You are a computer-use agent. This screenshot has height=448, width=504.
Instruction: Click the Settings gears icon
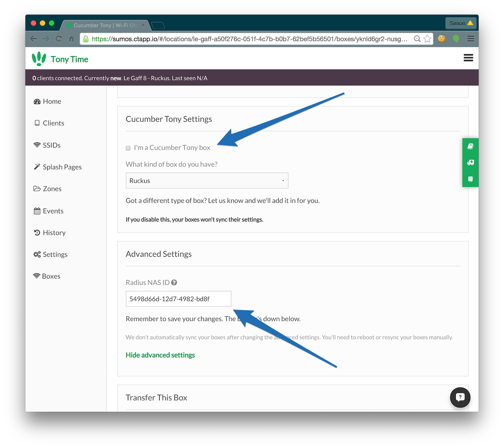pos(37,254)
